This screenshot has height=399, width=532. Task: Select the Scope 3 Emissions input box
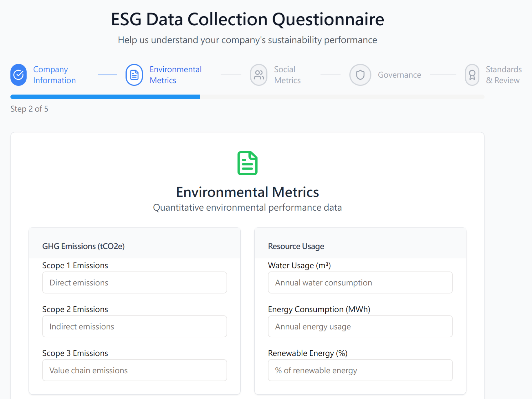(135, 370)
